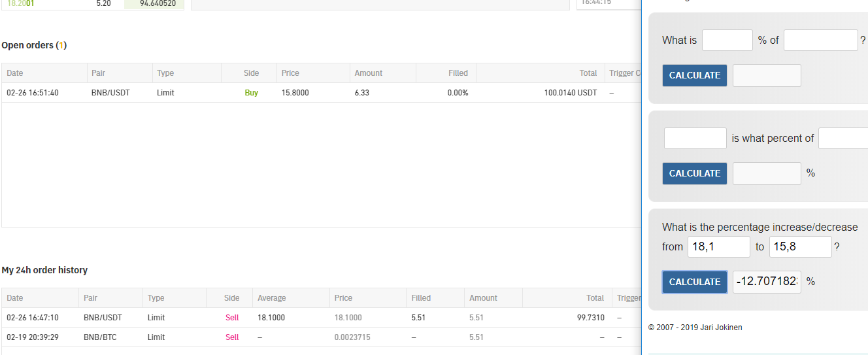
Task: Click CALCULATE for percentage increase/decrease
Action: point(694,282)
